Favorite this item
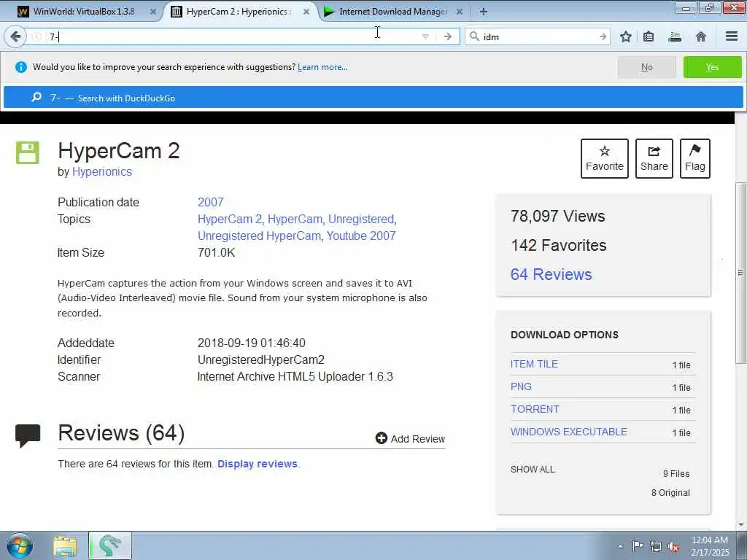 pyautogui.click(x=605, y=158)
